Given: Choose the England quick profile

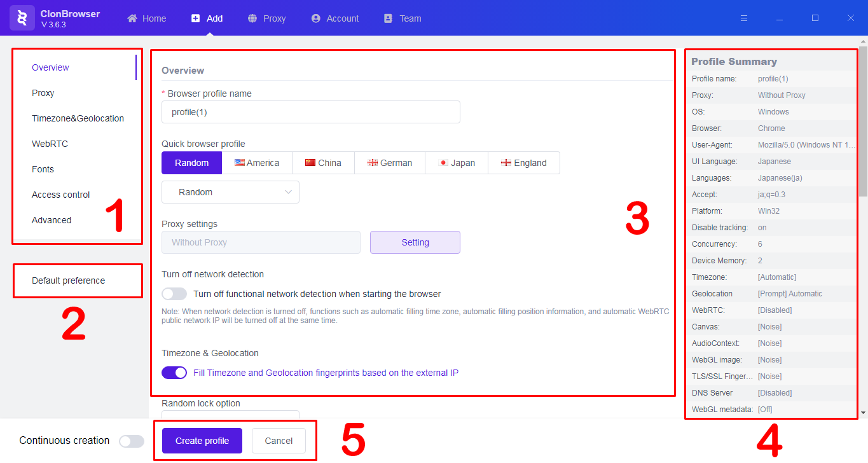Looking at the screenshot, I should [524, 163].
